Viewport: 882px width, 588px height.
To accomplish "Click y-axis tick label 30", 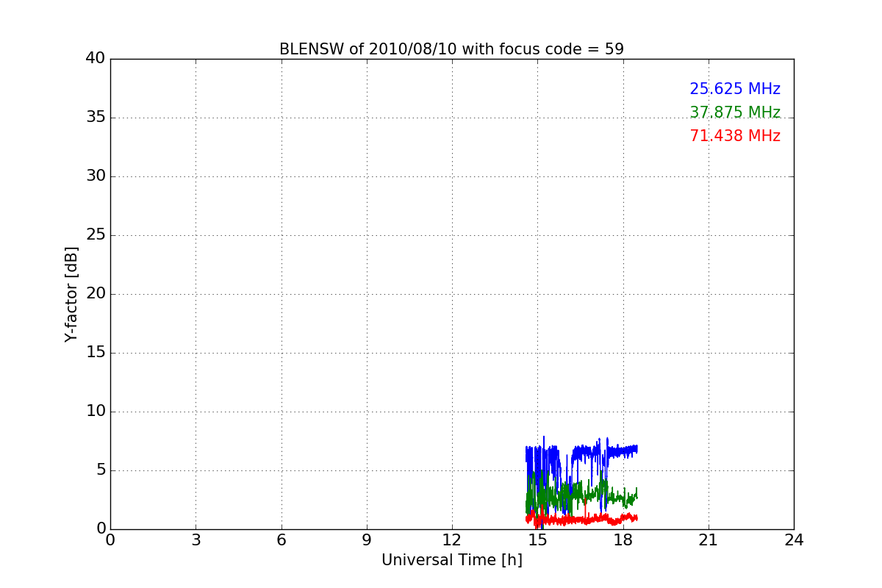I will pos(96,176).
